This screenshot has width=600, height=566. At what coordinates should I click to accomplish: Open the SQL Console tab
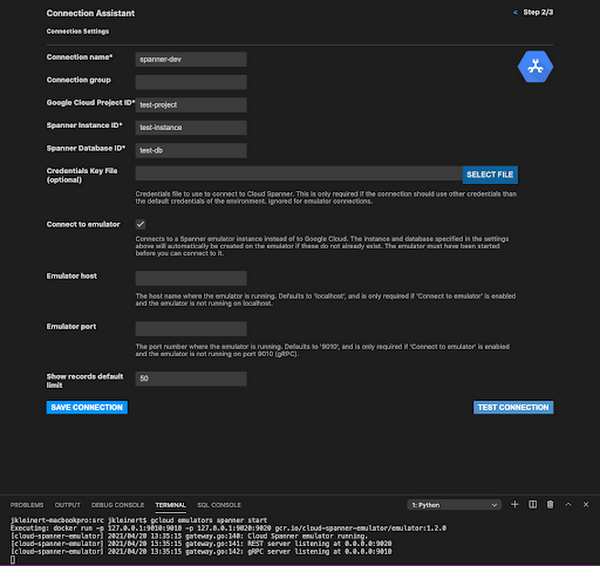[219, 505]
